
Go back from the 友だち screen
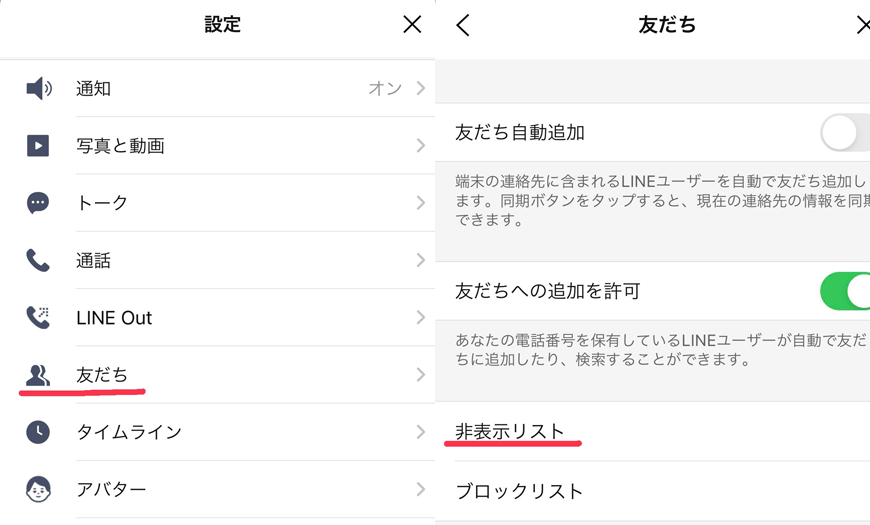pos(463,26)
